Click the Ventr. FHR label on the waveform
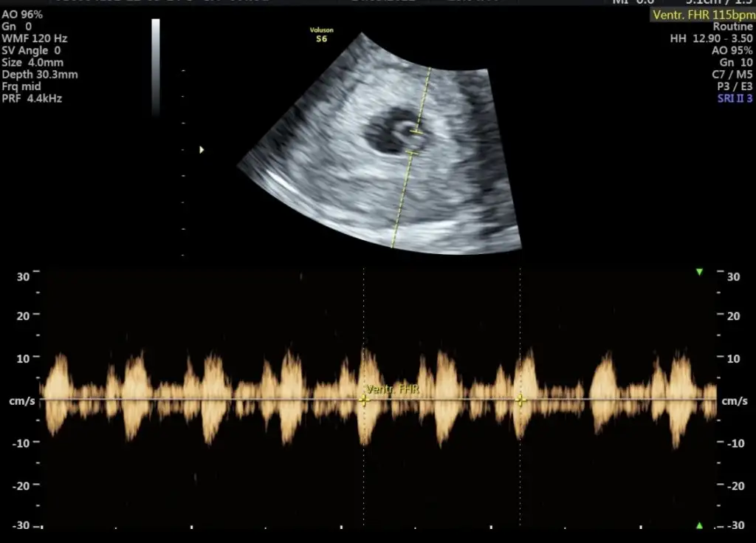Image resolution: width=756 pixels, height=543 pixels. (x=393, y=389)
